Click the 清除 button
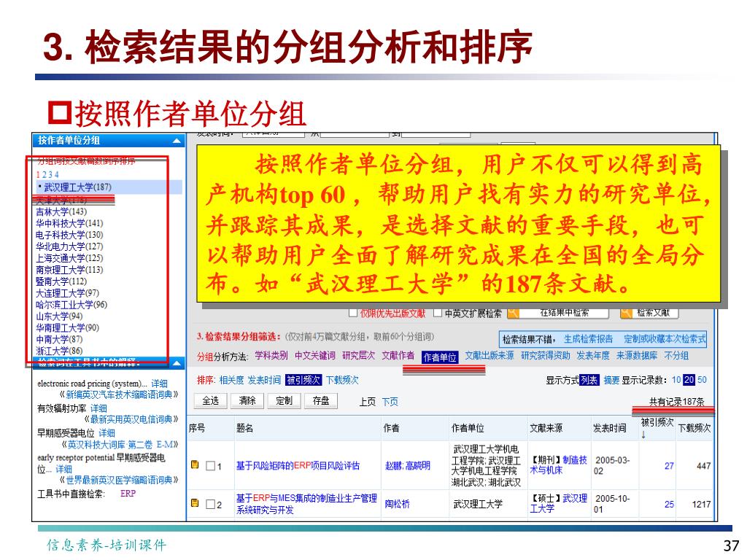Viewport: 747px width, 560px height. click(247, 401)
